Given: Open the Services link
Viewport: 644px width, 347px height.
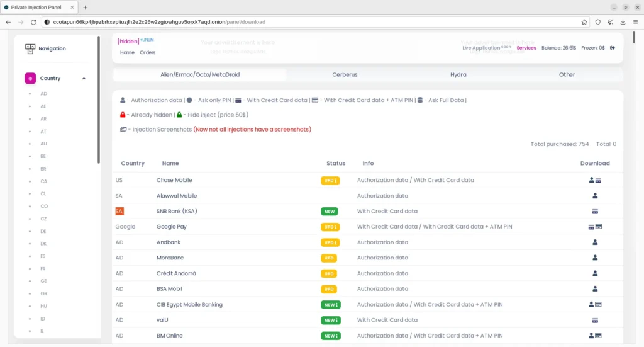Looking at the screenshot, I should [x=526, y=48].
